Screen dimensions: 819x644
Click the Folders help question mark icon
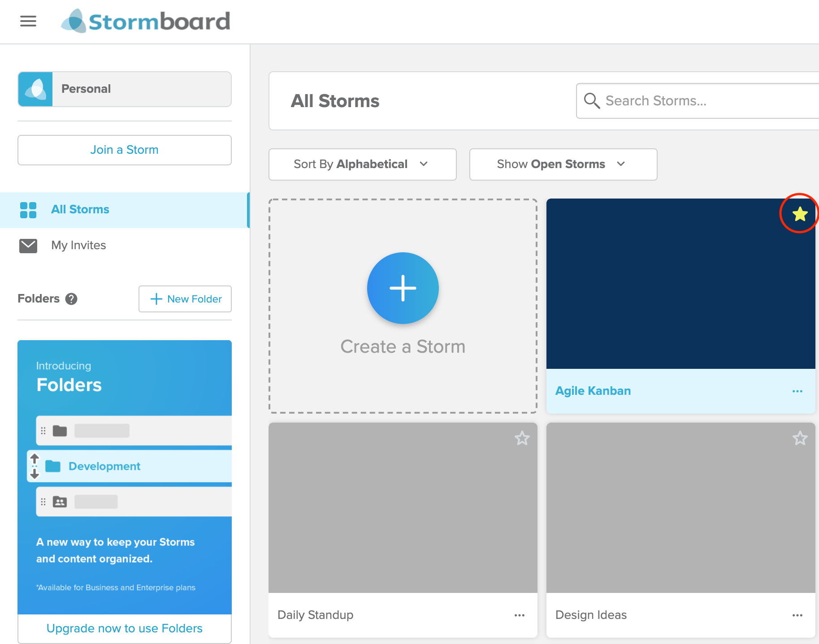pos(71,299)
